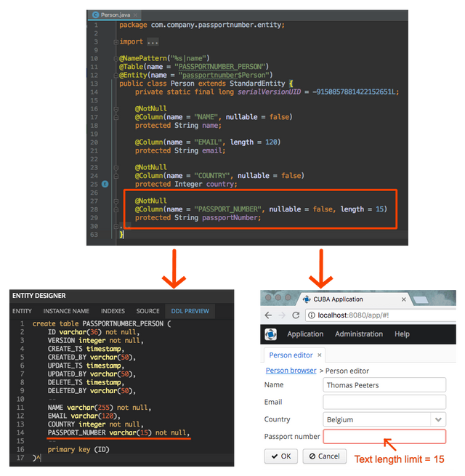Confirm with the OK button
Image resolution: width=465 pixels, height=476 pixels.
(281, 456)
